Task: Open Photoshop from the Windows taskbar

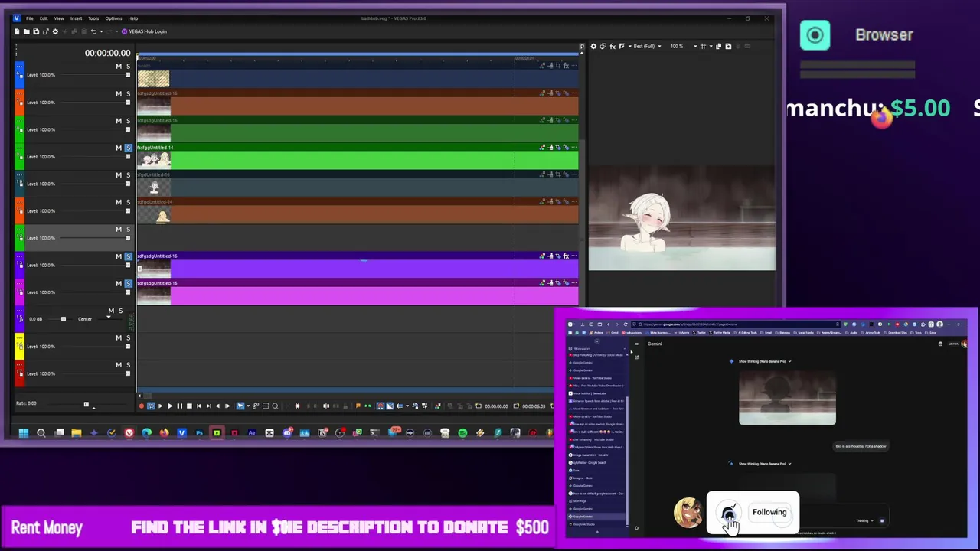Action: 199,433
